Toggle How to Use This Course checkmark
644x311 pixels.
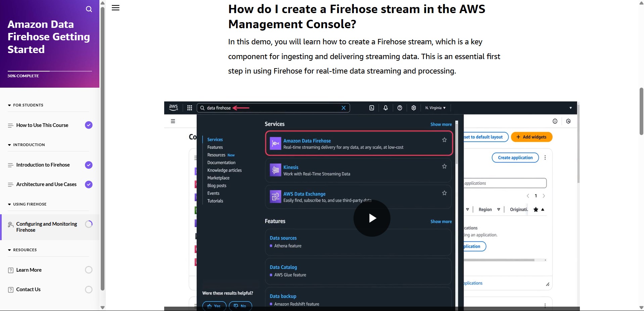point(89,125)
